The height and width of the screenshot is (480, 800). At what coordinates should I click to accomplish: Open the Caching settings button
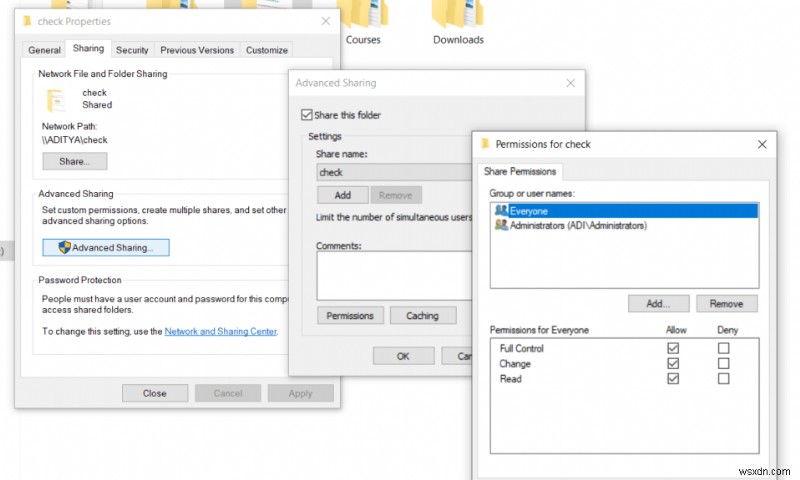point(422,316)
